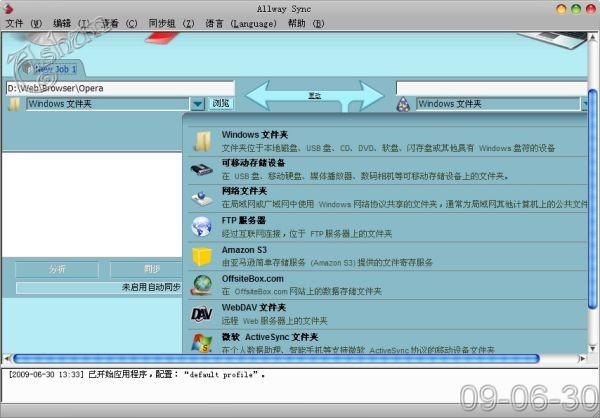Open the 同步组 menu

pos(171,24)
